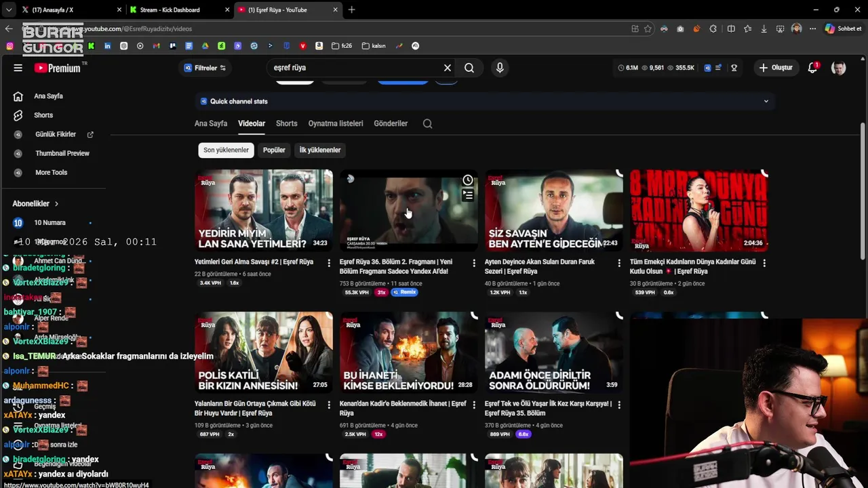Image resolution: width=868 pixels, height=488 pixels.
Task: Open Adamı Önce Diriltir thumbnail video
Action: tap(554, 352)
